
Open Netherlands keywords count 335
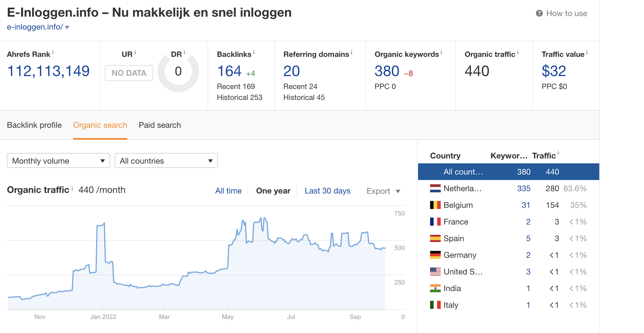tap(524, 189)
